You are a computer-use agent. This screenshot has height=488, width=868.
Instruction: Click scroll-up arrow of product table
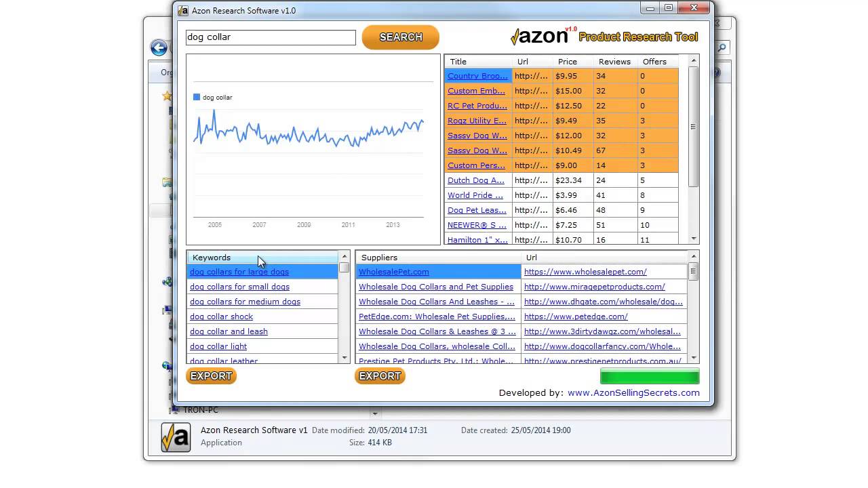point(693,61)
